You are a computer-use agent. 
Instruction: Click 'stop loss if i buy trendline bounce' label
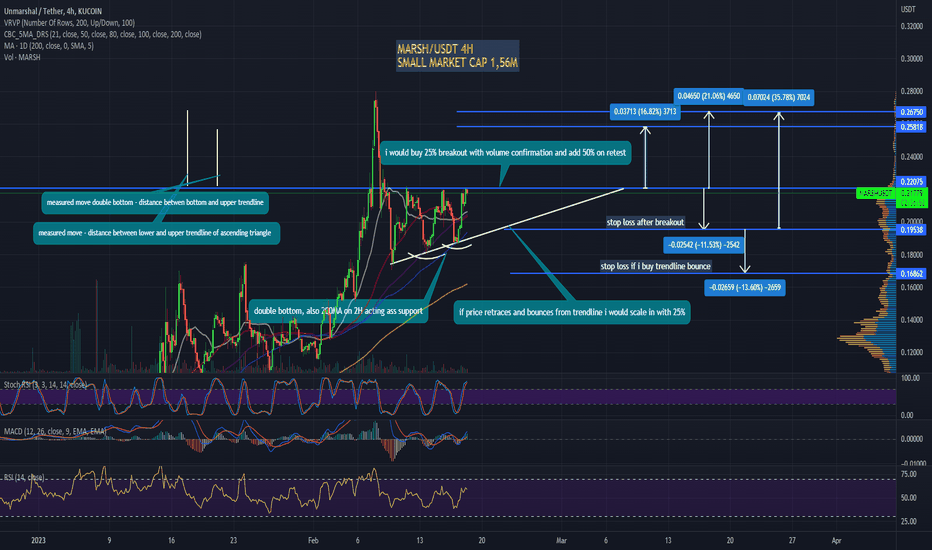tap(655, 266)
